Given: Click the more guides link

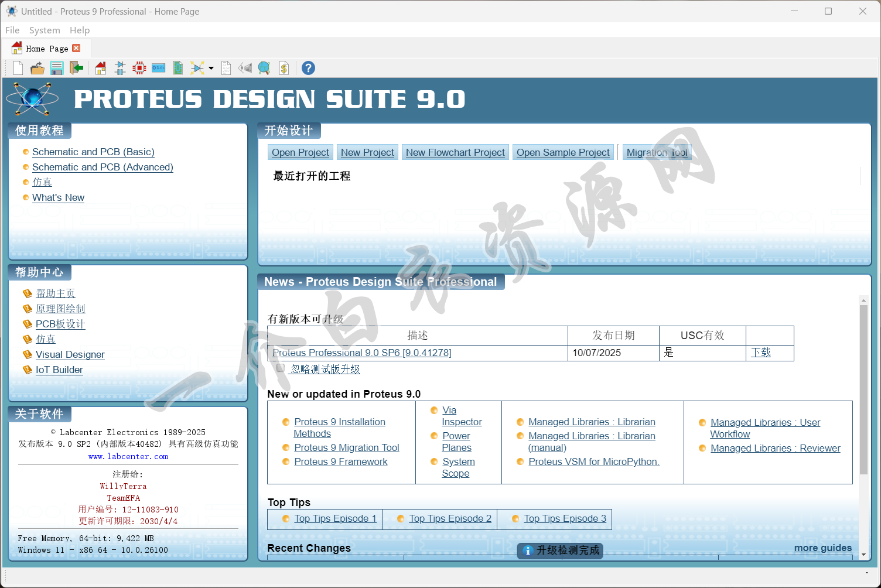Looking at the screenshot, I should [822, 548].
